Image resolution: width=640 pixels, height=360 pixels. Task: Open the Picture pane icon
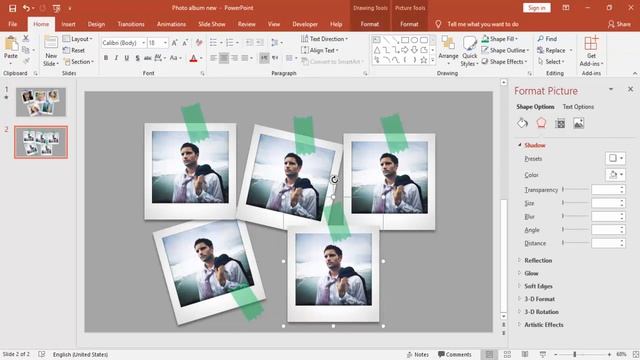(x=579, y=123)
